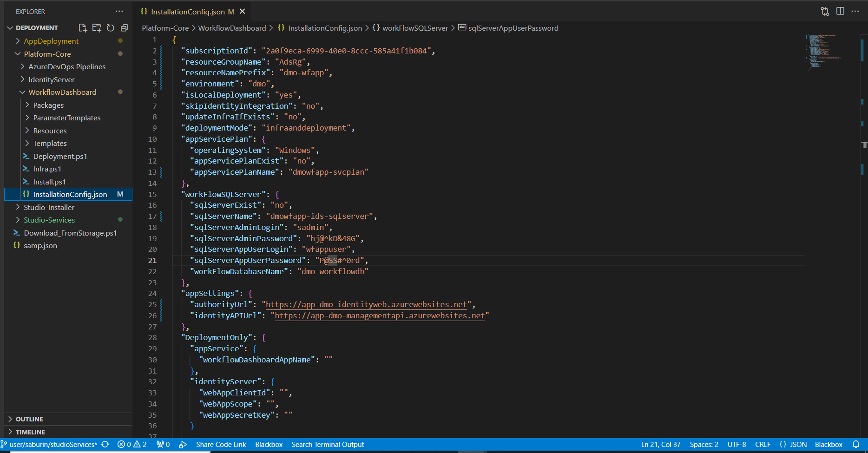This screenshot has width=868, height=453.
Task: Click the Synchronize Changes icon in status bar
Action: pos(105,445)
